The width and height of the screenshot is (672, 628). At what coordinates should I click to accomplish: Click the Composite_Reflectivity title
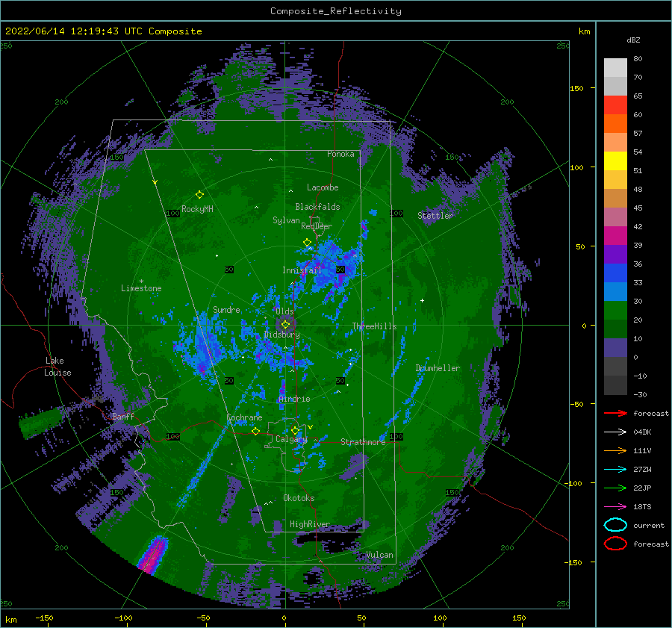coord(336,11)
